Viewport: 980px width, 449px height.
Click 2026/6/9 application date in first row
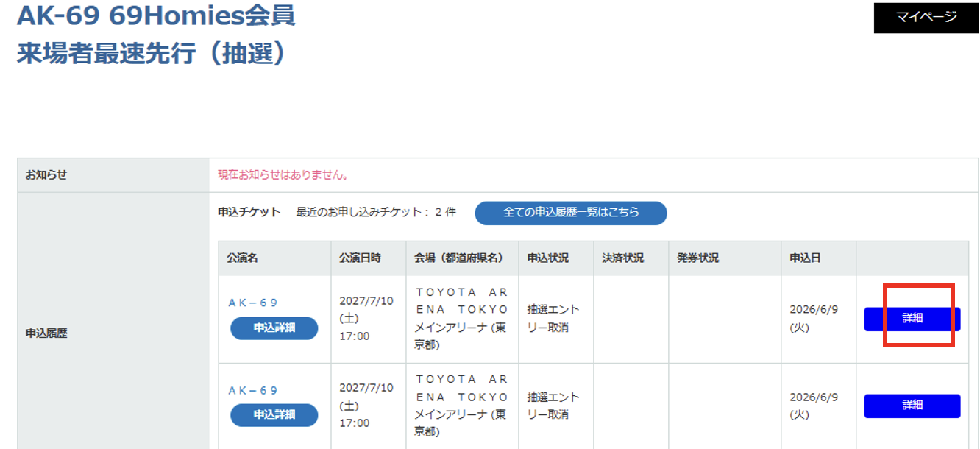click(814, 319)
